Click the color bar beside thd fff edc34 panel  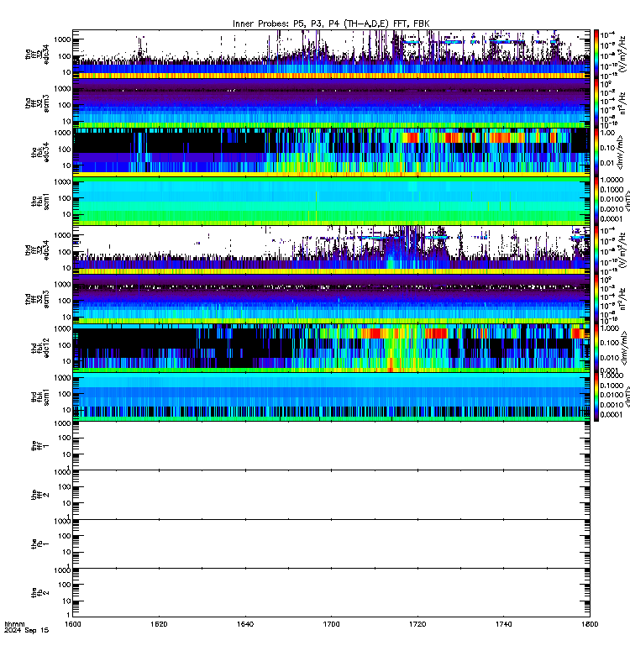point(596,249)
